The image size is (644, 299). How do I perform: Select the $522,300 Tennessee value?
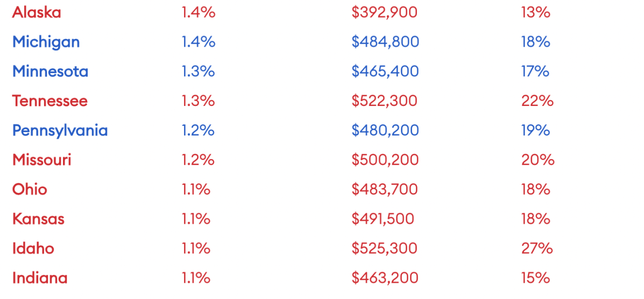click(x=385, y=101)
